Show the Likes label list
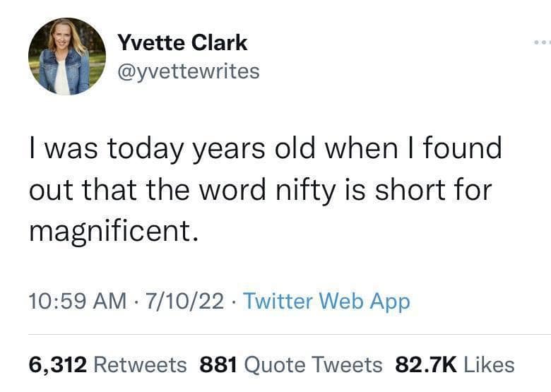551x392 pixels. (x=490, y=364)
